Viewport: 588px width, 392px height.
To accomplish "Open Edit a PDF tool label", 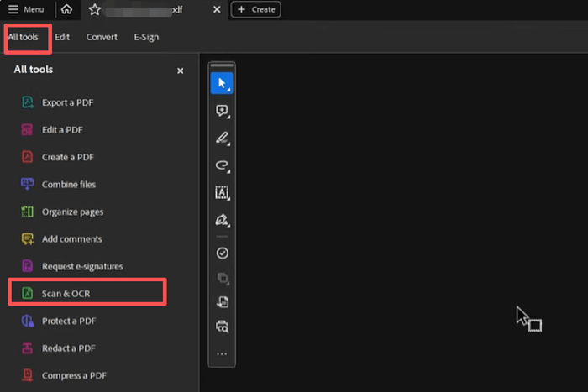I will tap(62, 130).
